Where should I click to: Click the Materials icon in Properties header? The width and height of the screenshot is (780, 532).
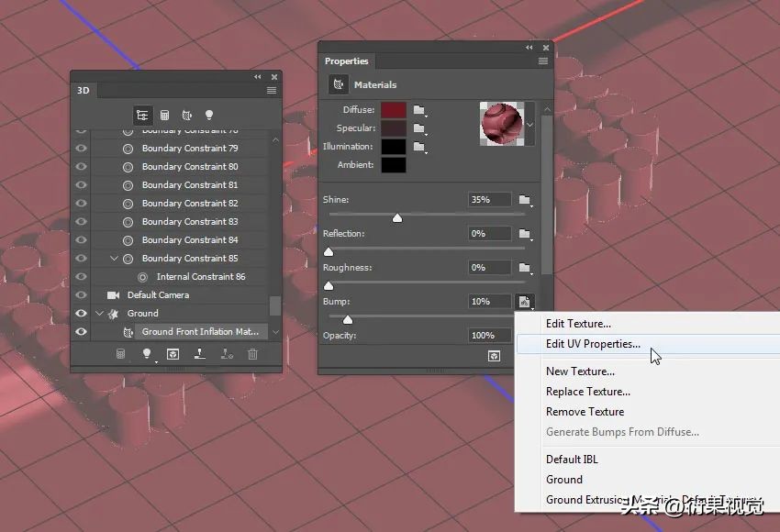[339, 84]
